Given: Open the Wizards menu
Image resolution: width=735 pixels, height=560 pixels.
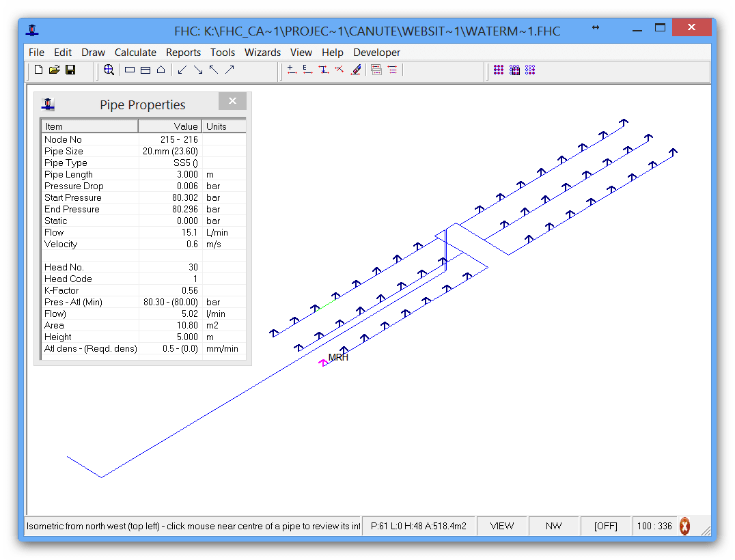Looking at the screenshot, I should (262, 53).
